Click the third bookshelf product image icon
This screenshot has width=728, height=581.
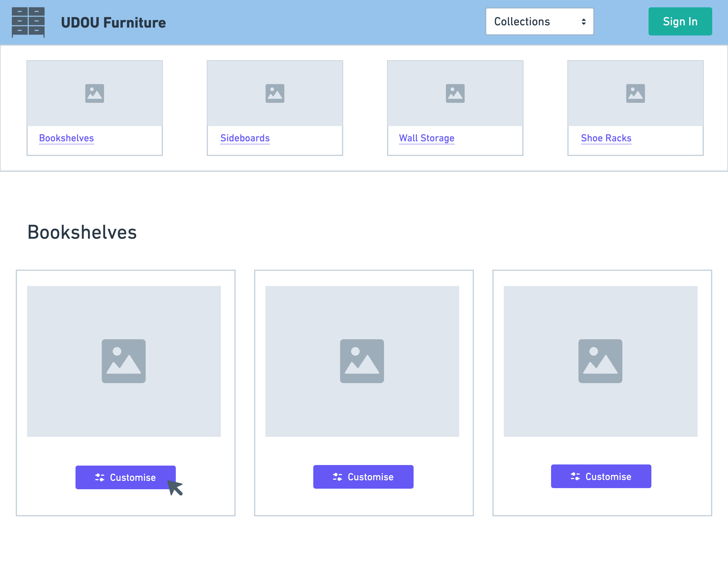[600, 361]
